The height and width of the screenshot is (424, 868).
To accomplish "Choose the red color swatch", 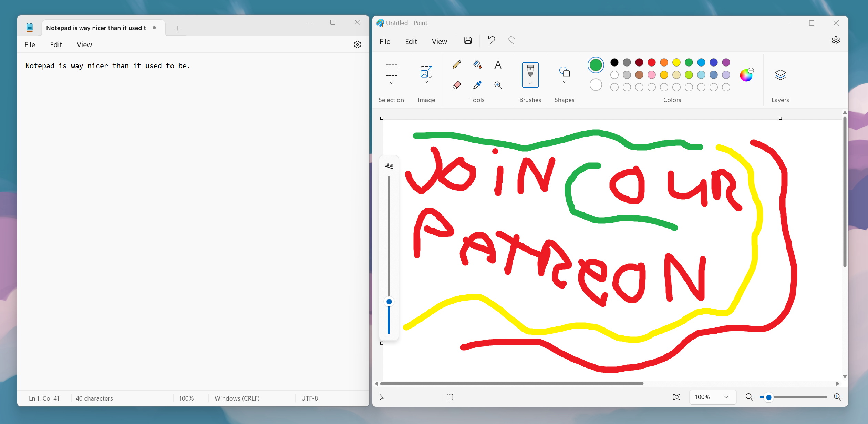I will (651, 62).
